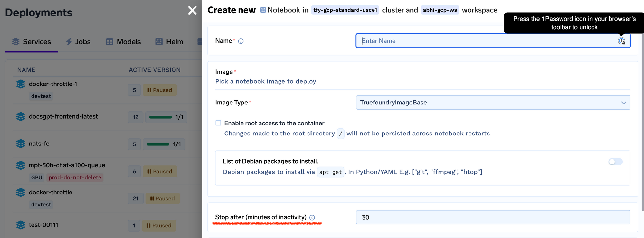
Task: Open the Models tab
Action: [124, 42]
